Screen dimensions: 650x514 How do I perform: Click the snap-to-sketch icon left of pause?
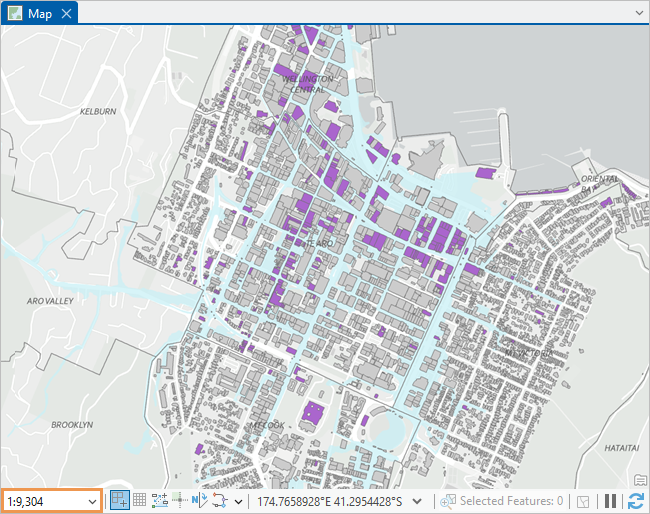(583, 500)
